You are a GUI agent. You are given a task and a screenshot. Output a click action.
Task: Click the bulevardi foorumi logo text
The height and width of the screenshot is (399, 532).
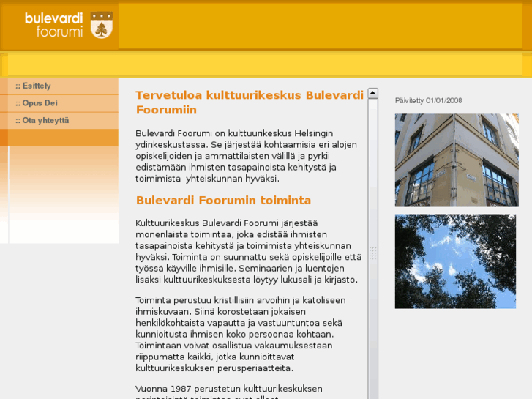(x=54, y=25)
